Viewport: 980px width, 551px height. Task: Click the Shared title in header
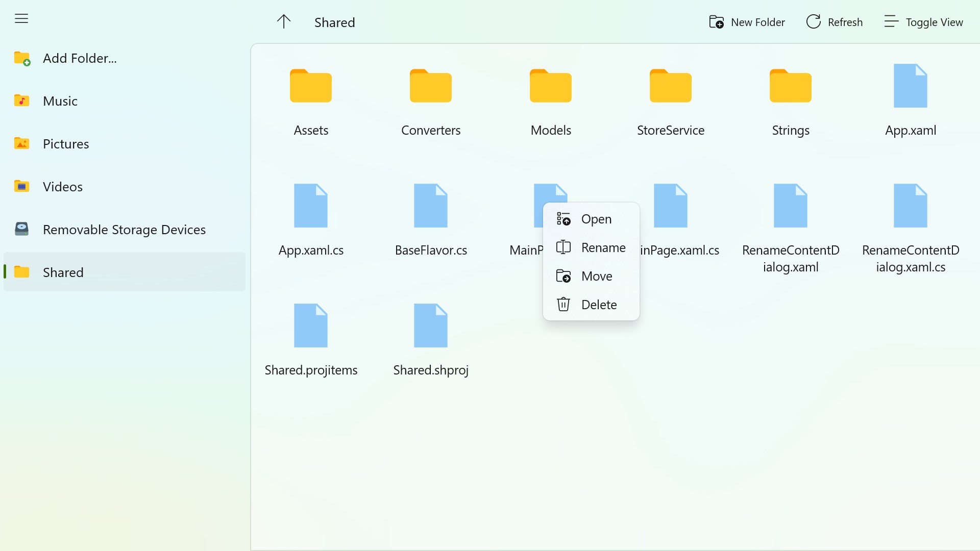(x=334, y=22)
